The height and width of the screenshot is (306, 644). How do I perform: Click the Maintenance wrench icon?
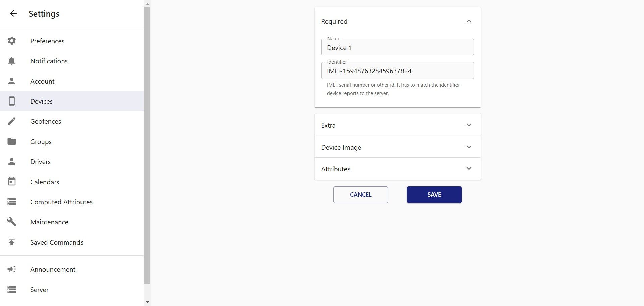12,222
